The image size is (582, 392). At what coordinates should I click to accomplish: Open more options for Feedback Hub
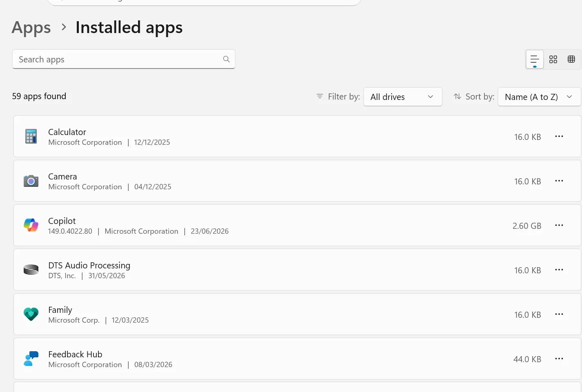pyautogui.click(x=559, y=359)
